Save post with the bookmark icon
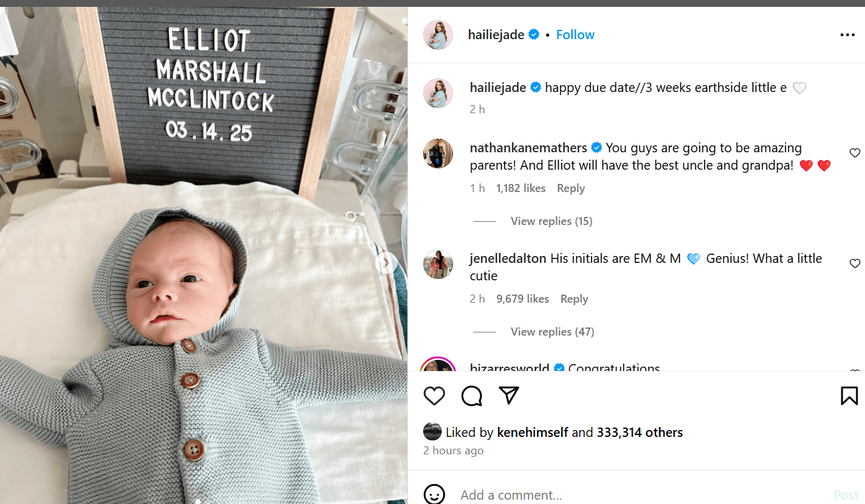 pos(849,396)
